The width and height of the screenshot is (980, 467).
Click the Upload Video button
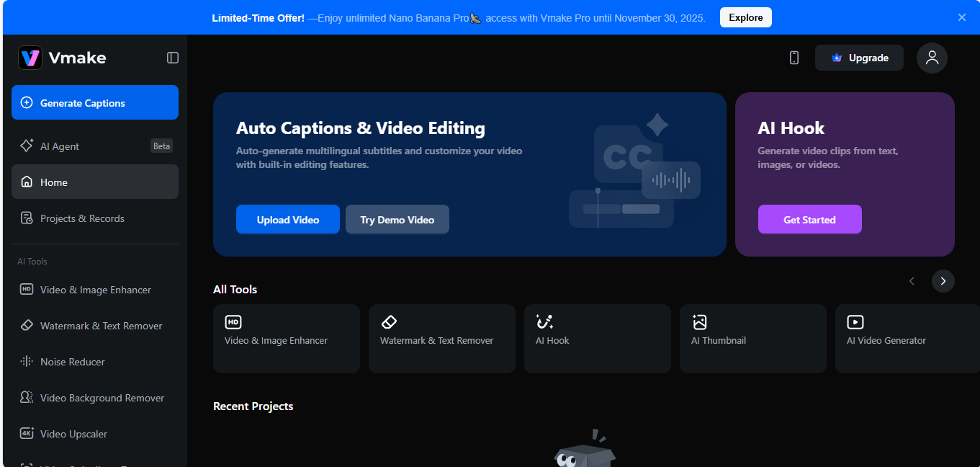pos(287,220)
